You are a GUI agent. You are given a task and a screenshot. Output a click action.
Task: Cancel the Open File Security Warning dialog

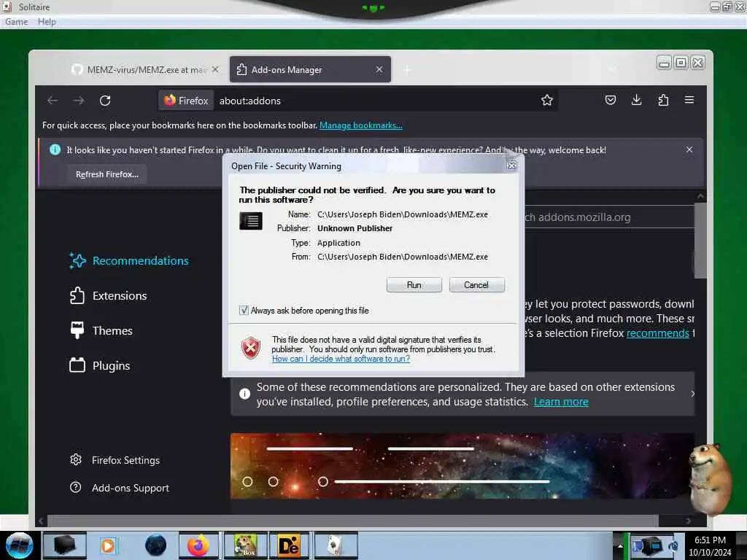click(x=476, y=285)
